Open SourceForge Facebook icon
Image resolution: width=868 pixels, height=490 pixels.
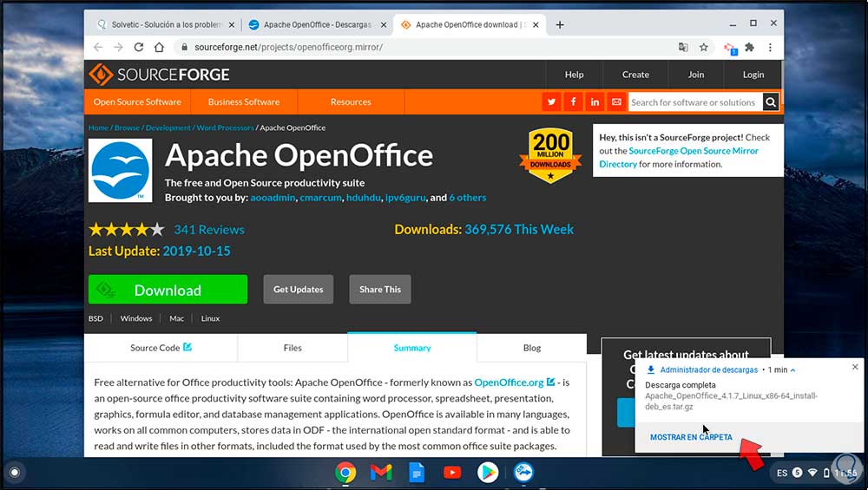(573, 101)
